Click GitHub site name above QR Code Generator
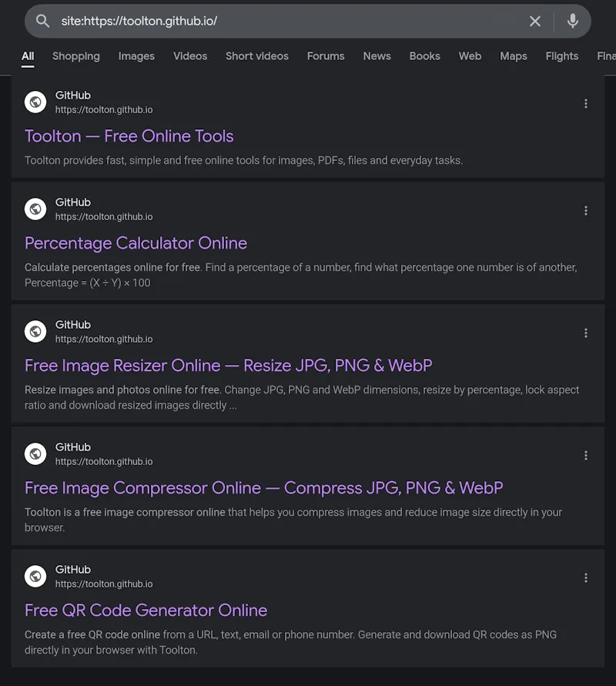This screenshot has height=686, width=616. pyautogui.click(x=72, y=570)
